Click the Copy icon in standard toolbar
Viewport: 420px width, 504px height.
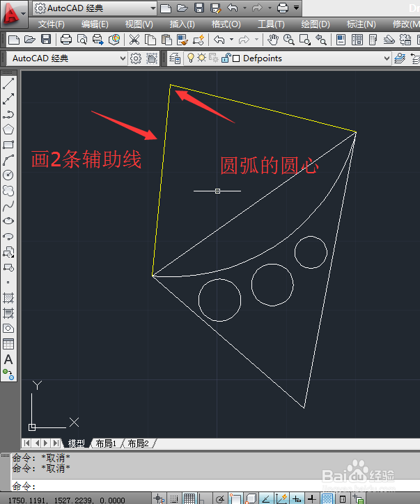(x=150, y=40)
